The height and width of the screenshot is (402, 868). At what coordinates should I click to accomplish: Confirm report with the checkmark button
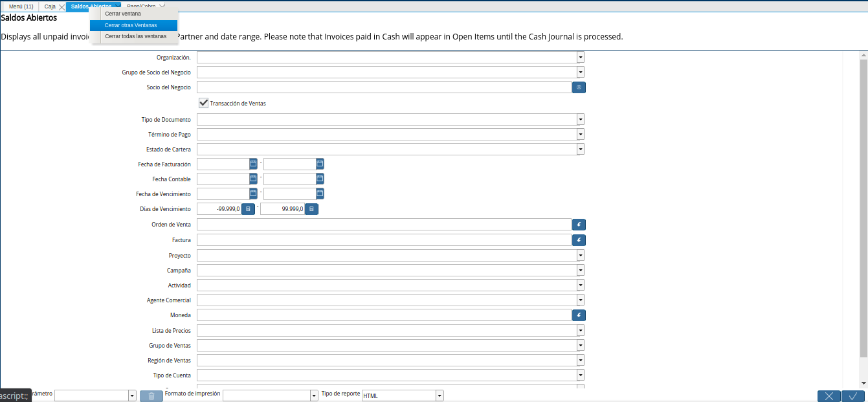click(853, 396)
